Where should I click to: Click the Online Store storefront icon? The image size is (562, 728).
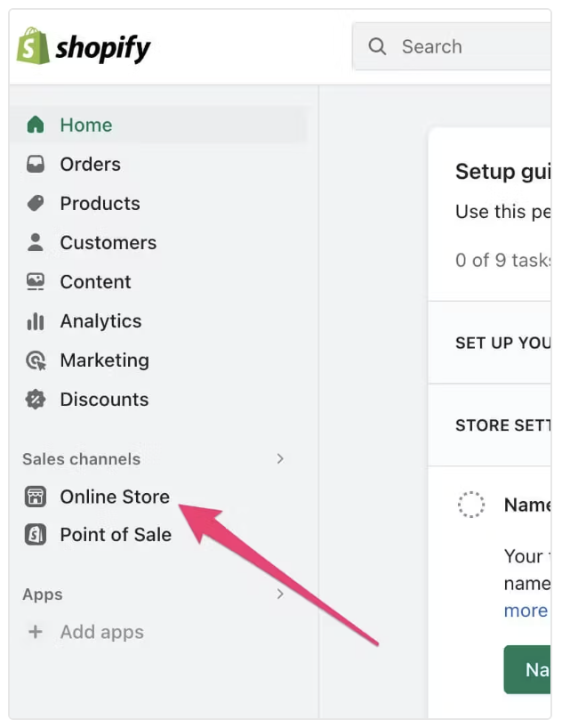(36, 497)
